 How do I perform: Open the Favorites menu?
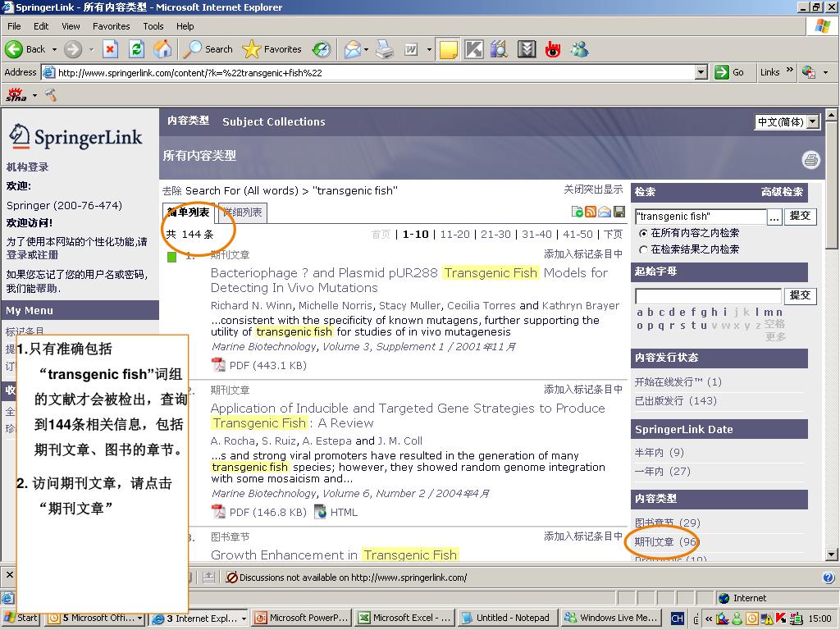pos(111,26)
